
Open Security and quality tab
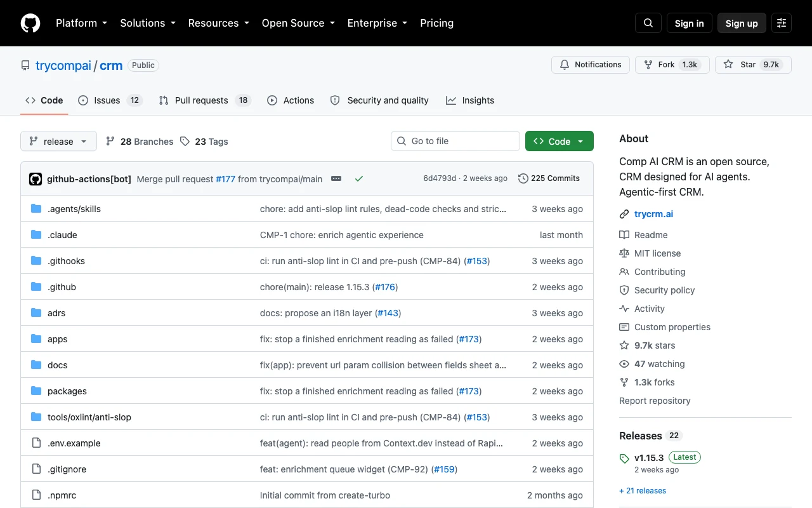click(x=379, y=100)
